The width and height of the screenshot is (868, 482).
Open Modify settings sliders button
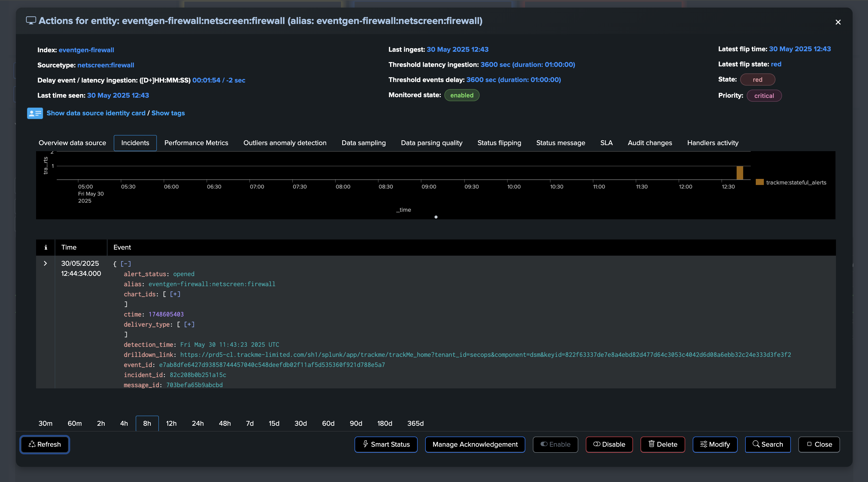click(715, 444)
